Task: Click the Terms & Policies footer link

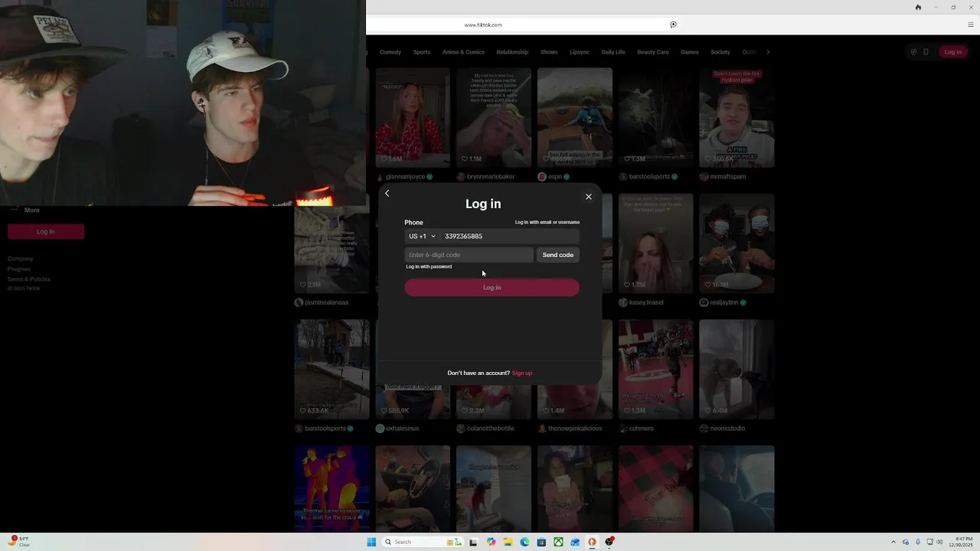Action: 29,279
